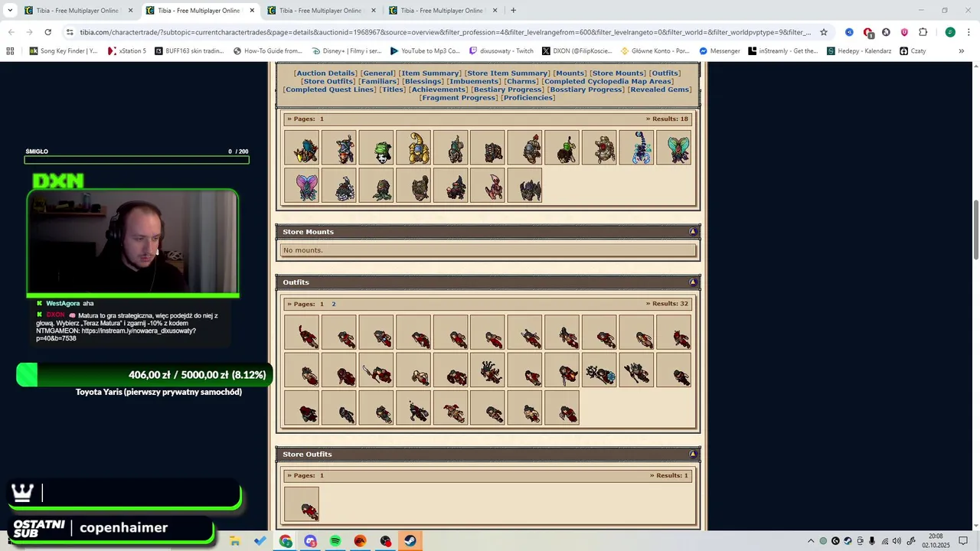
Task: Click the page vertical scrollbar thumb
Action: [975, 230]
